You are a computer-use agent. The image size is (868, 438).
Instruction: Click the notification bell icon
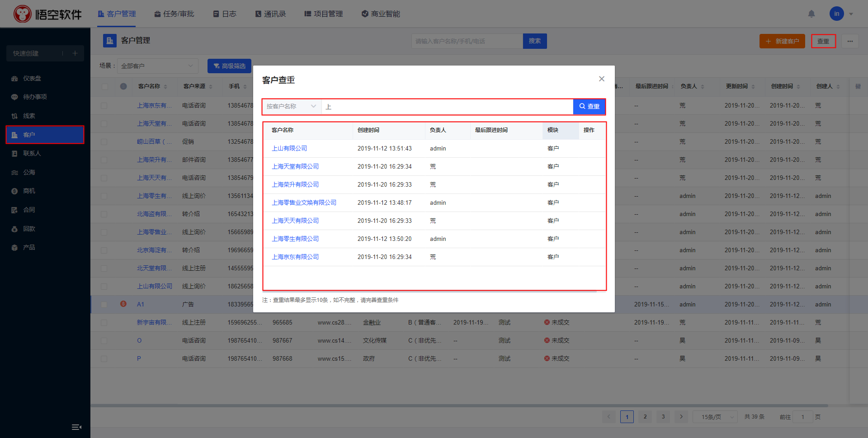811,14
